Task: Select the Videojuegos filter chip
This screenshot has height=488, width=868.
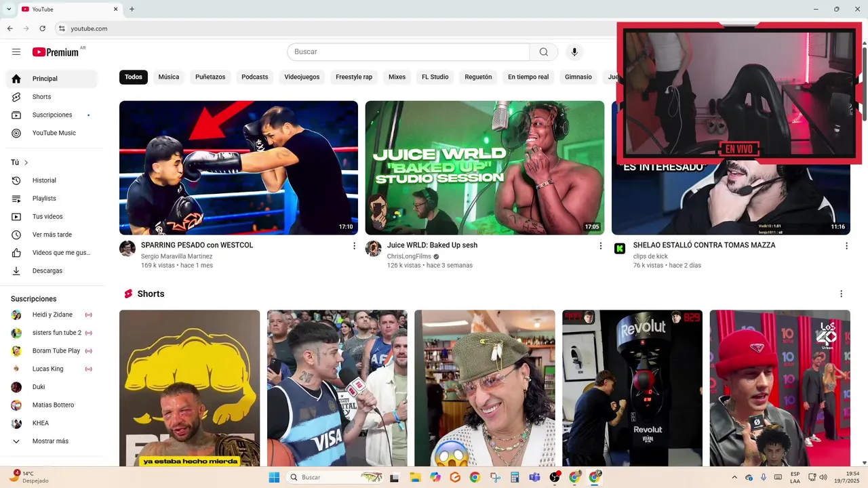Action: coord(302,77)
